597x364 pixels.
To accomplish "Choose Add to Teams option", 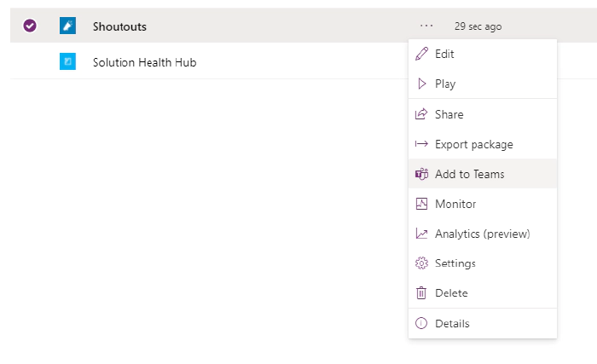I will click(483, 174).
